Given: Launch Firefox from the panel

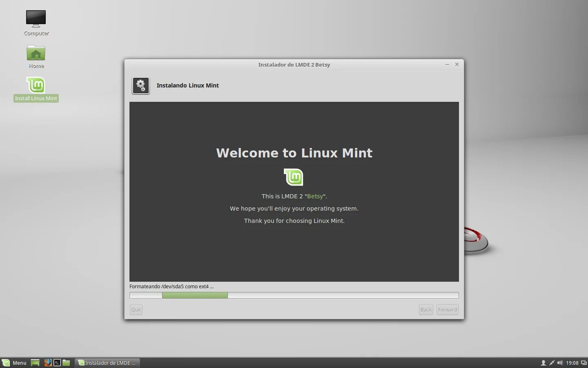Looking at the screenshot, I should pos(48,363).
